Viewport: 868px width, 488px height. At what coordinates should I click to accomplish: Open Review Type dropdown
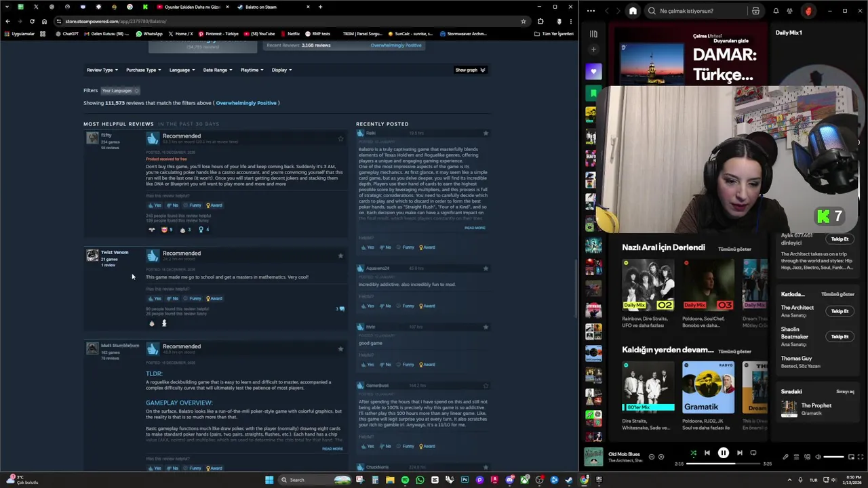coord(102,70)
